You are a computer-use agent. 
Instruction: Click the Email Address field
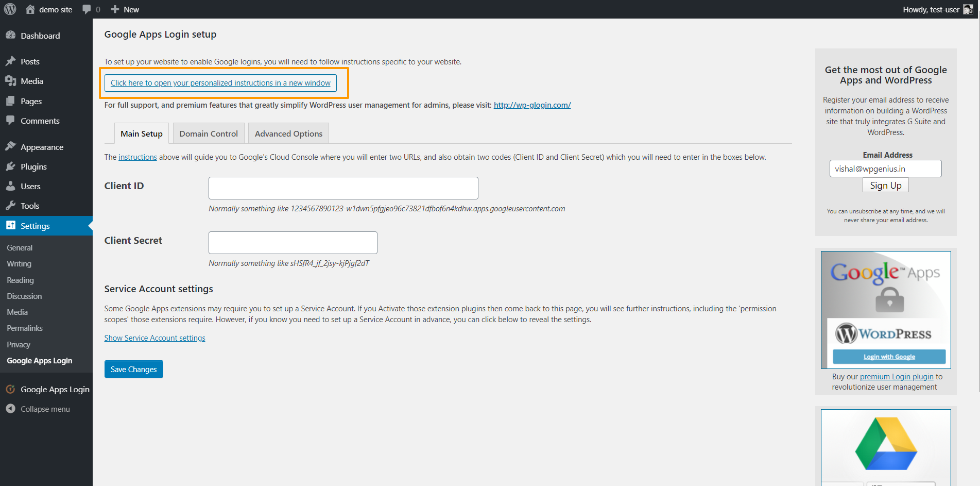point(886,169)
